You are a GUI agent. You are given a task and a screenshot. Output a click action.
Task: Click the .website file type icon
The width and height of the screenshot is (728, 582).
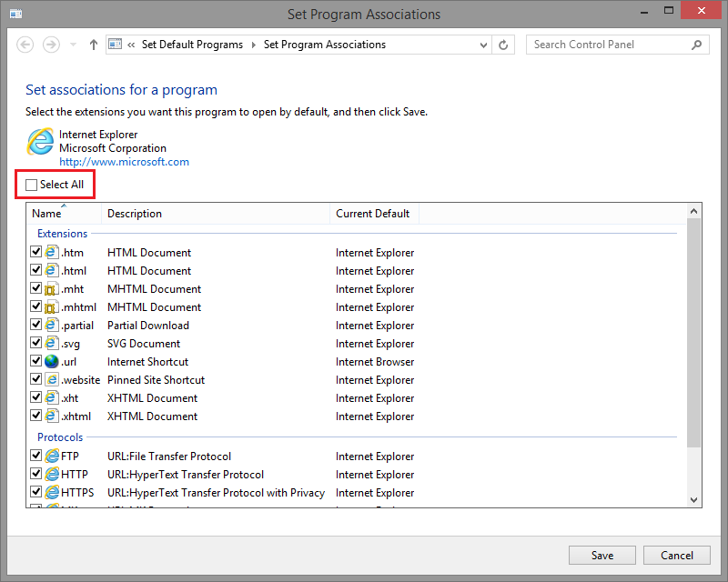coord(52,379)
